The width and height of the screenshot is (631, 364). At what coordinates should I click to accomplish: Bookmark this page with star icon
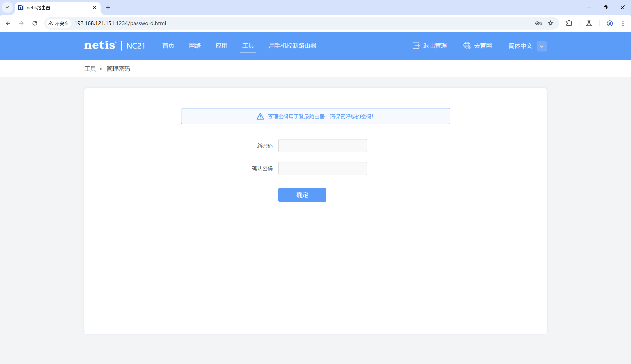pyautogui.click(x=550, y=23)
